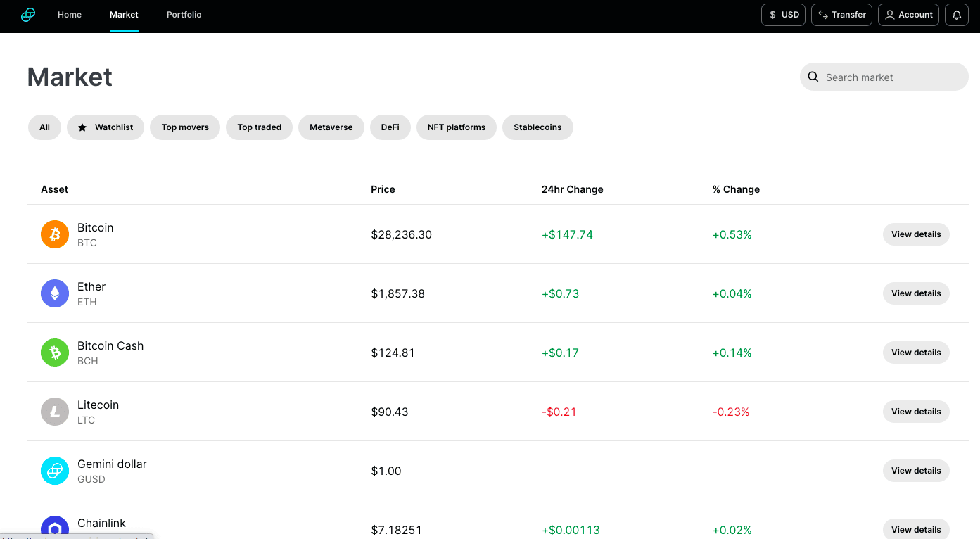Click the % Change column header
Viewport: 980px width, 539px height.
[x=736, y=189]
